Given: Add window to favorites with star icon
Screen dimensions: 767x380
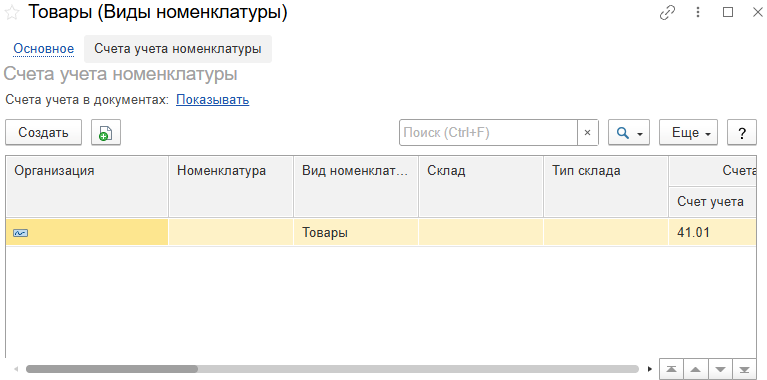Looking at the screenshot, I should pos(11,13).
